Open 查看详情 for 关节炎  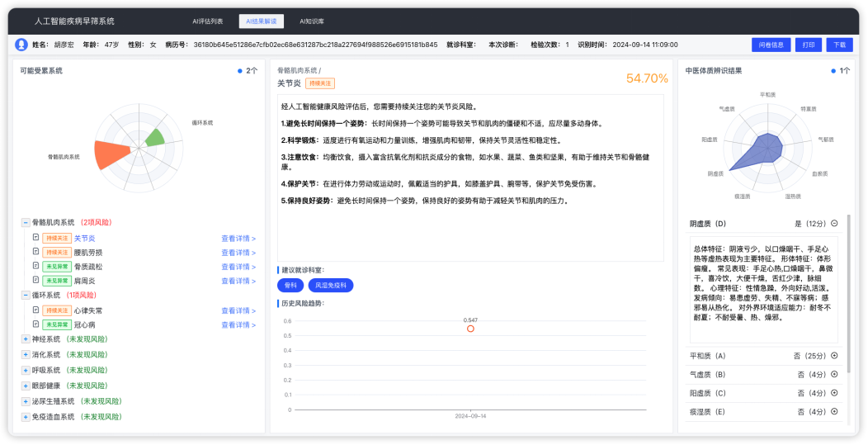[x=238, y=239]
